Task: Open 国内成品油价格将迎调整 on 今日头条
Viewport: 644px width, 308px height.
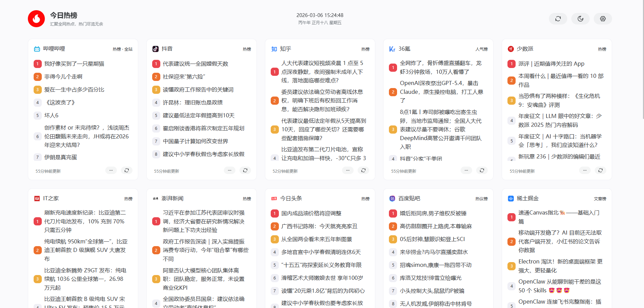Action: pos(311,213)
